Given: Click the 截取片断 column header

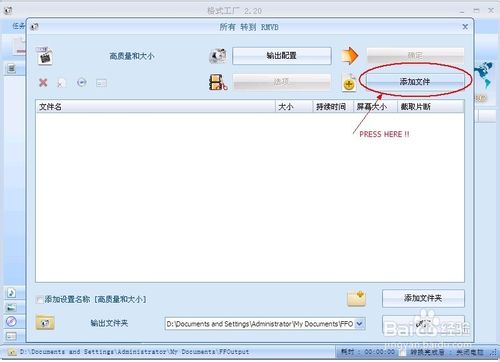Looking at the screenshot, I should click(430, 107).
